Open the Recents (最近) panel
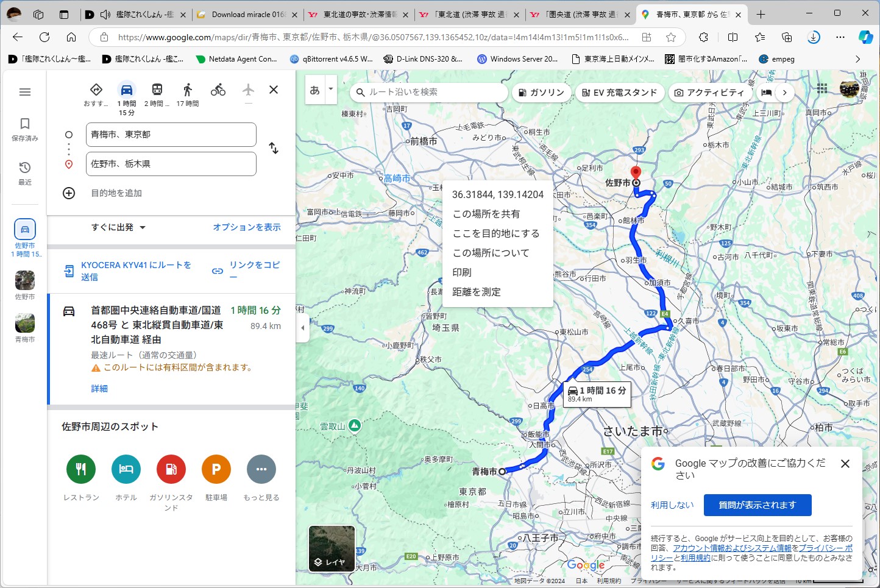 coord(25,173)
